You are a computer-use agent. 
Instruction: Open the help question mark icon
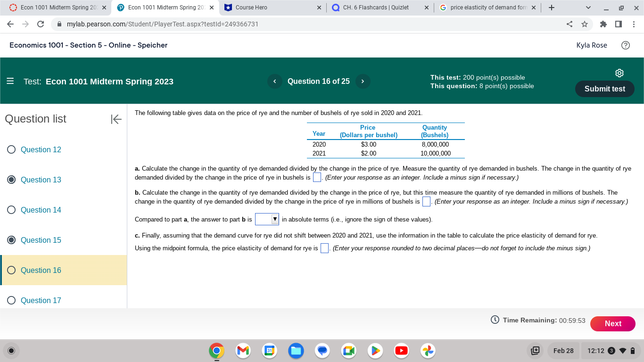click(x=626, y=45)
